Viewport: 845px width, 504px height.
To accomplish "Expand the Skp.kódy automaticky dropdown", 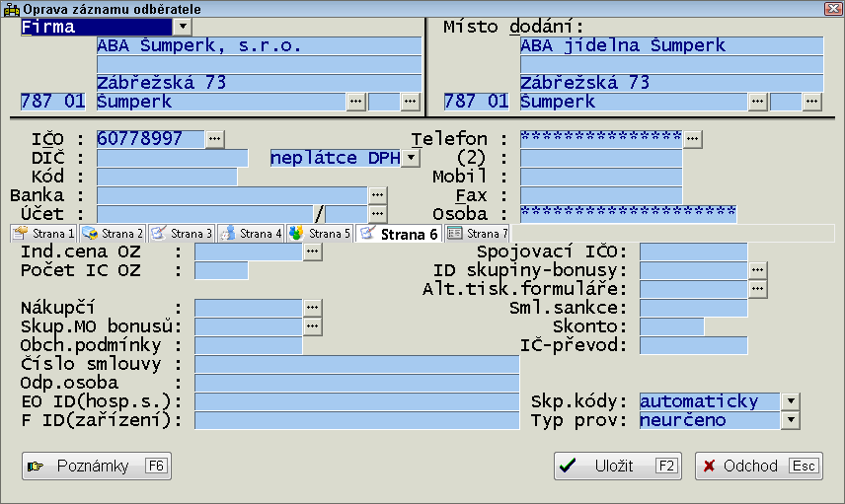I will click(x=790, y=401).
